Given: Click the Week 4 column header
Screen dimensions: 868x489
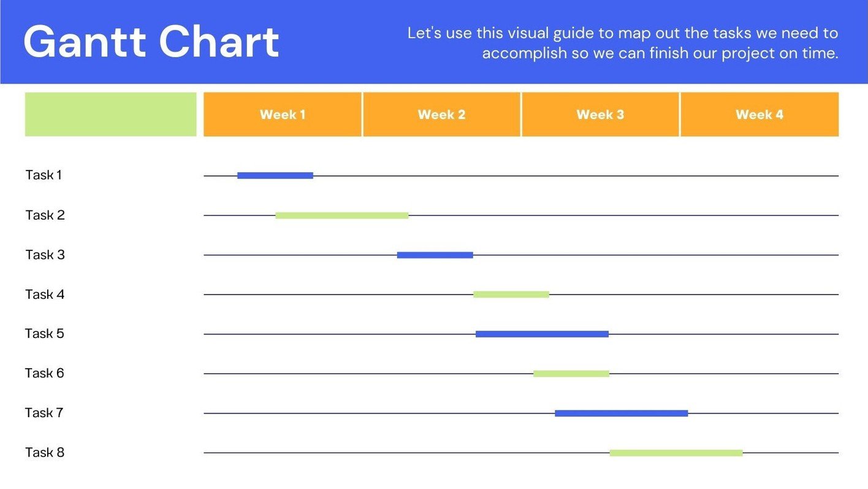Looking at the screenshot, I should (759, 115).
